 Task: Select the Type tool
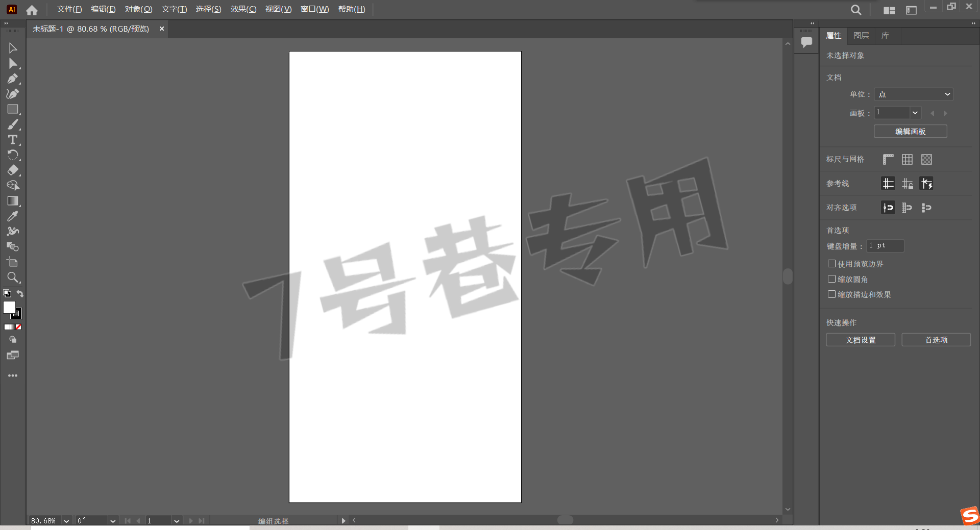pyautogui.click(x=13, y=140)
